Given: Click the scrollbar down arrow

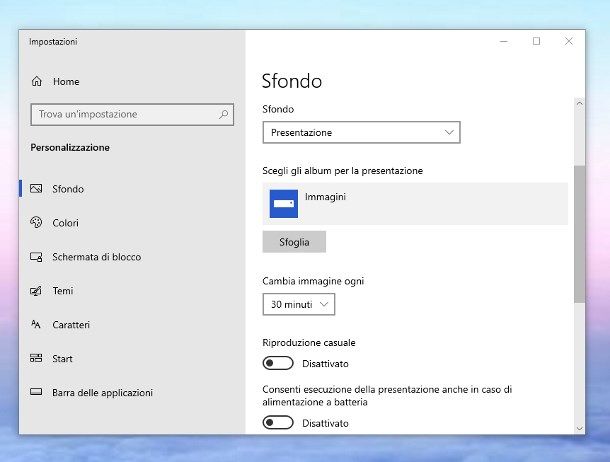Looking at the screenshot, I should coord(580,429).
